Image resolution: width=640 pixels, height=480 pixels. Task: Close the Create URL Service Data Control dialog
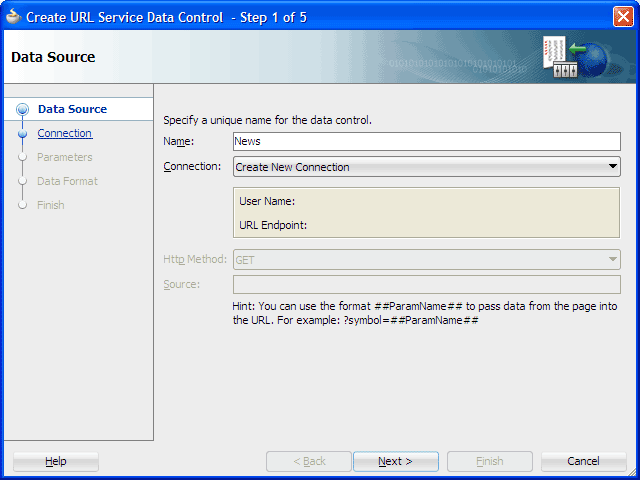tap(623, 17)
